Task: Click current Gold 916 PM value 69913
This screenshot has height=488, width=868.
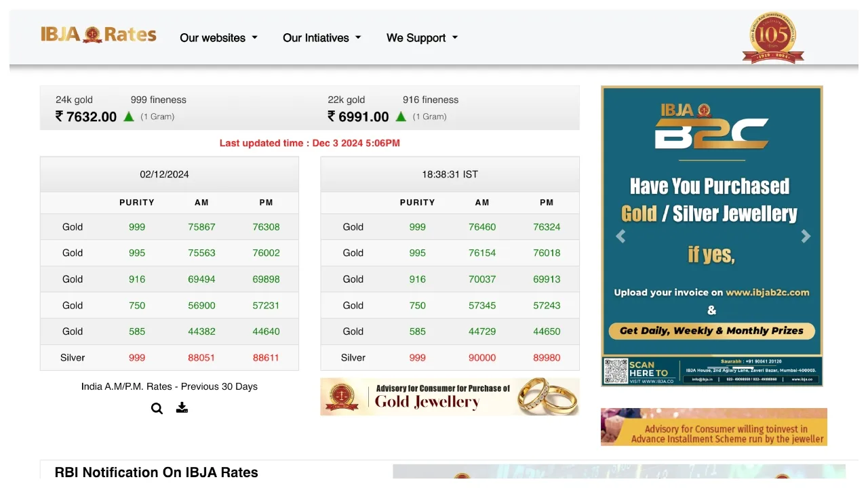Action: point(547,279)
